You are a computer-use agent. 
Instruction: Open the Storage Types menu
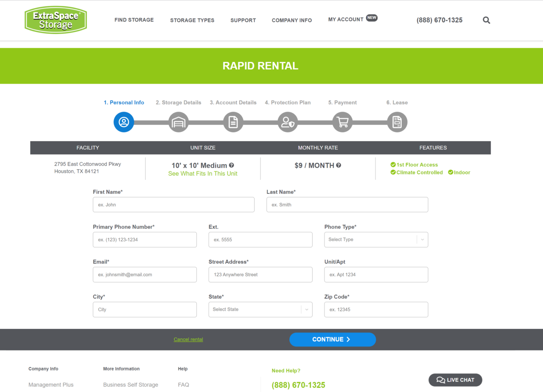[x=192, y=20]
